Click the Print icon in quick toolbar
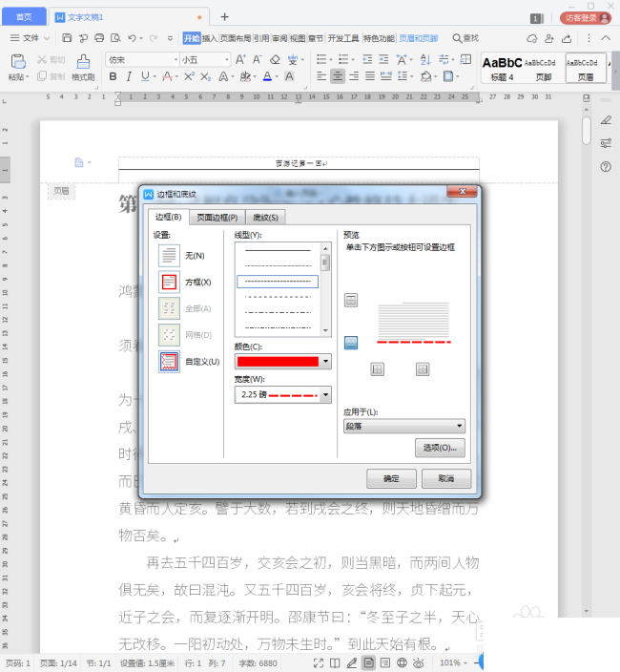Screen dimensions: 620x672 point(99,38)
